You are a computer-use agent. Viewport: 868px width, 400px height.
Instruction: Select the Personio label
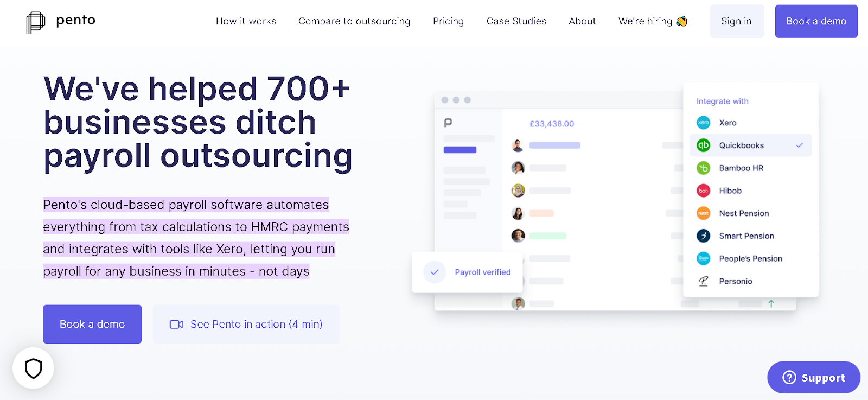736,281
